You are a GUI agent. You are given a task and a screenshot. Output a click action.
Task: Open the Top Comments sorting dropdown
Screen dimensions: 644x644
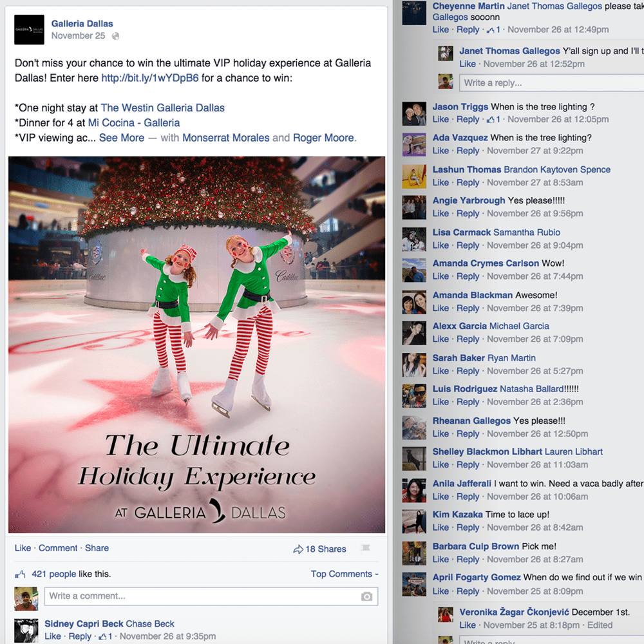pyautogui.click(x=344, y=574)
